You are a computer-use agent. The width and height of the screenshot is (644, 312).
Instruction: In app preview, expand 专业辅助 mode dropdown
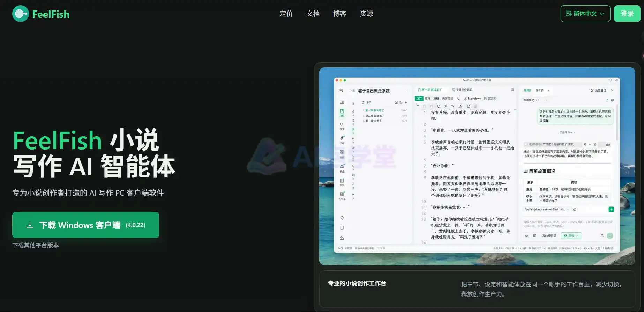point(535,100)
